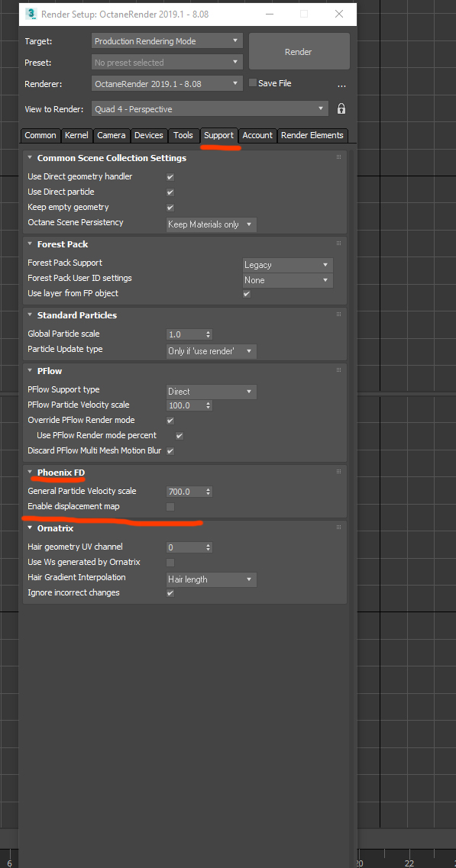Click Global Particle scale spinner arrows
This screenshot has height=868, width=456.
[209, 334]
